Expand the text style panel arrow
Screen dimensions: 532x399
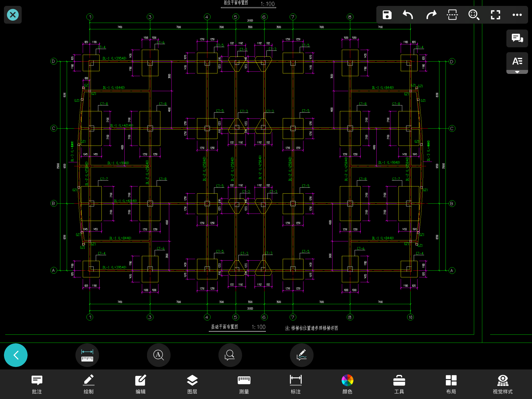(517, 72)
